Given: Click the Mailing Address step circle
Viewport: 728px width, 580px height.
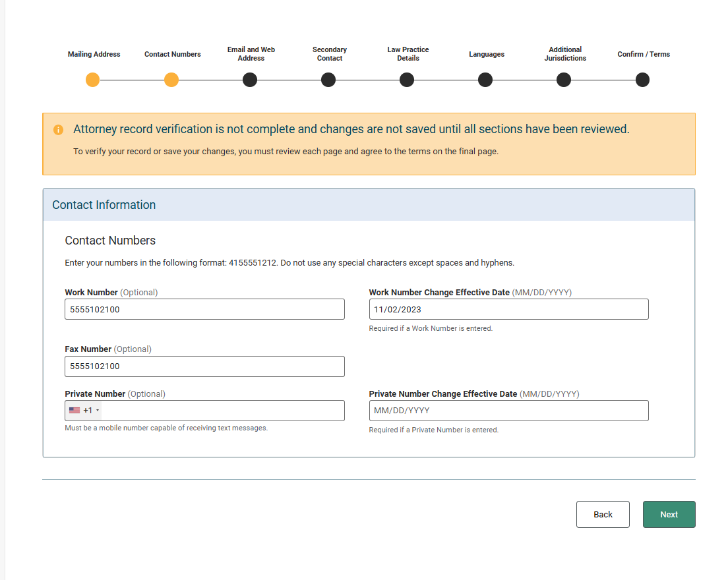Looking at the screenshot, I should (x=93, y=80).
